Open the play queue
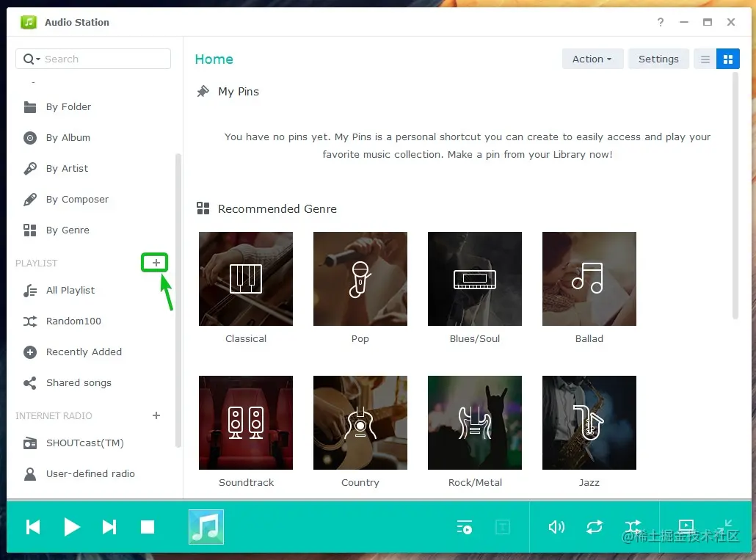The image size is (756, 560). point(465,527)
